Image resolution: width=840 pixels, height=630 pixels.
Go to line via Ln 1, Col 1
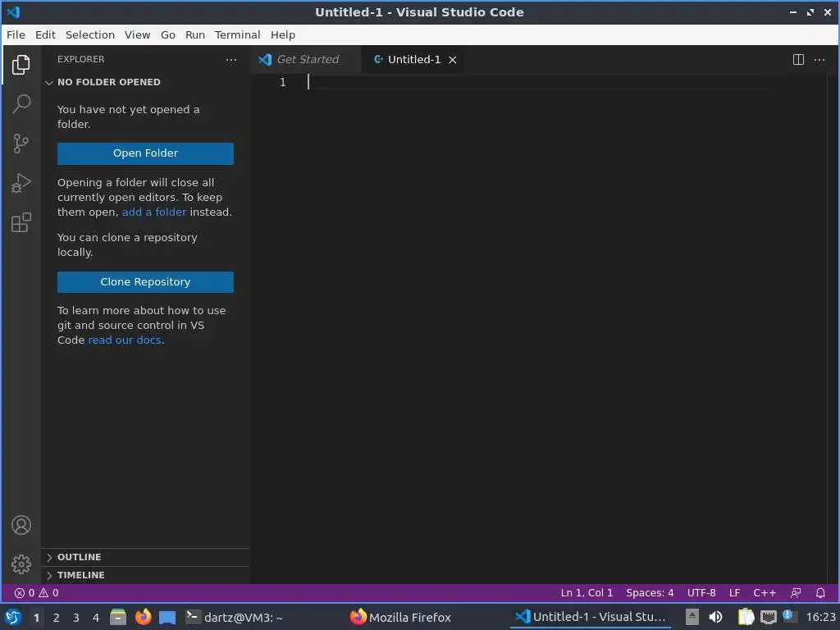tap(587, 593)
